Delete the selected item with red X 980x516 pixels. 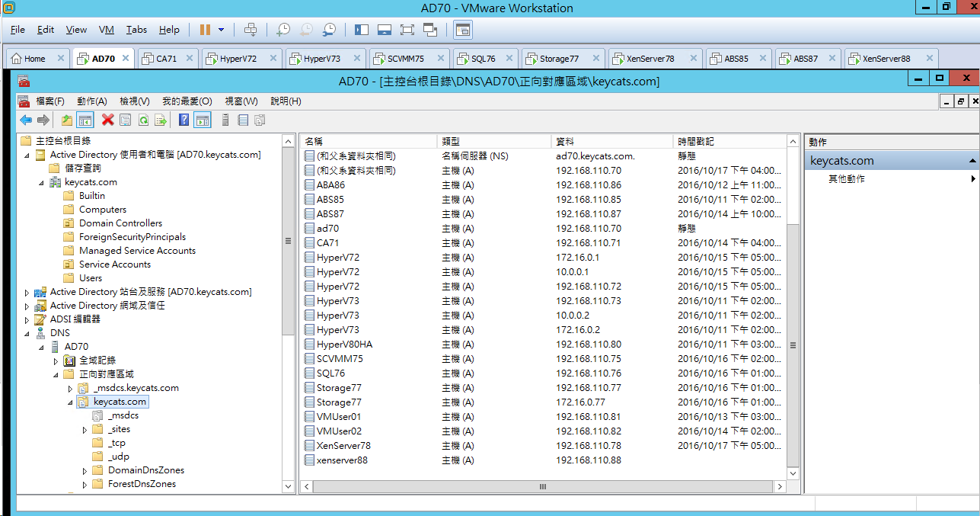pos(108,120)
